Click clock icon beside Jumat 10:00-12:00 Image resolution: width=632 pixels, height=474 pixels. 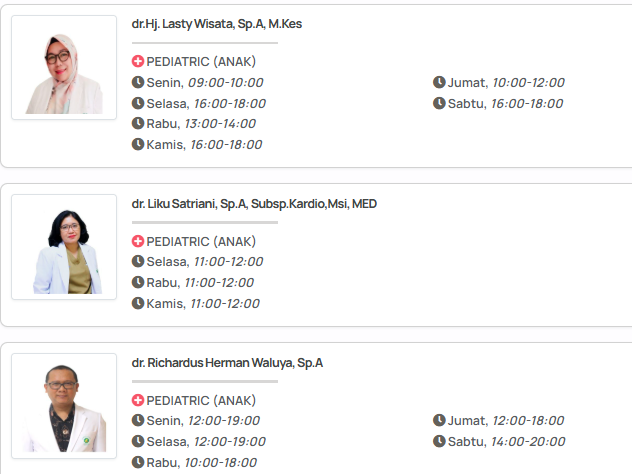tap(439, 82)
